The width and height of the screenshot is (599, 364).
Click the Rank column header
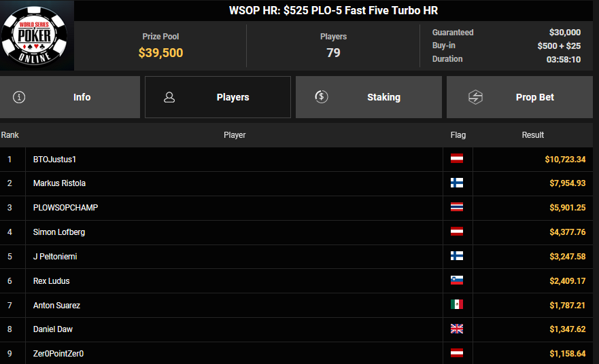(x=10, y=135)
